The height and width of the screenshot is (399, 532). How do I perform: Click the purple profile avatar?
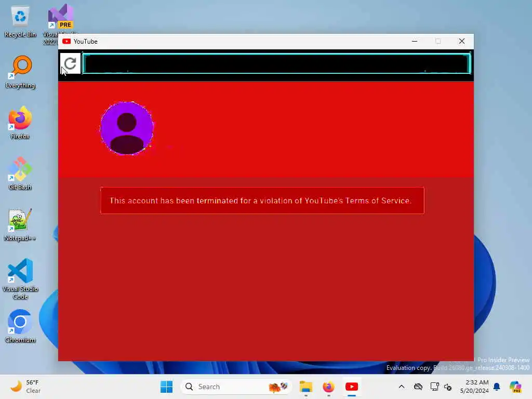(x=127, y=128)
